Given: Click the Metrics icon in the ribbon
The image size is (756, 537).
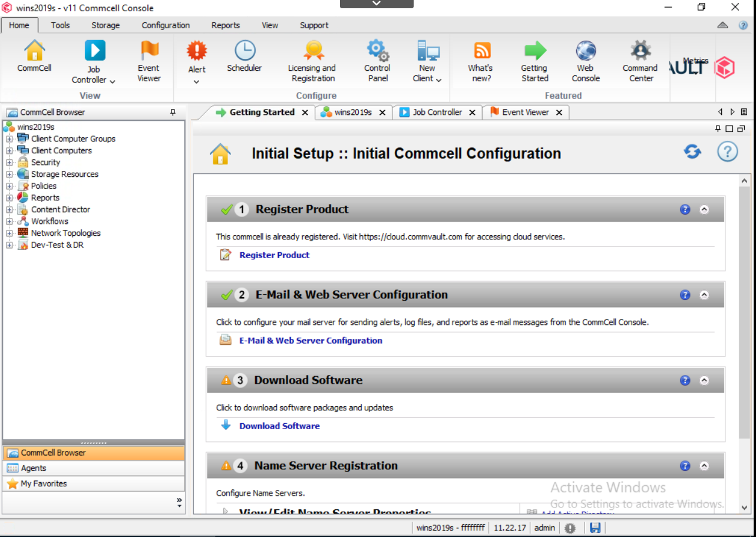Looking at the screenshot, I should 695,61.
